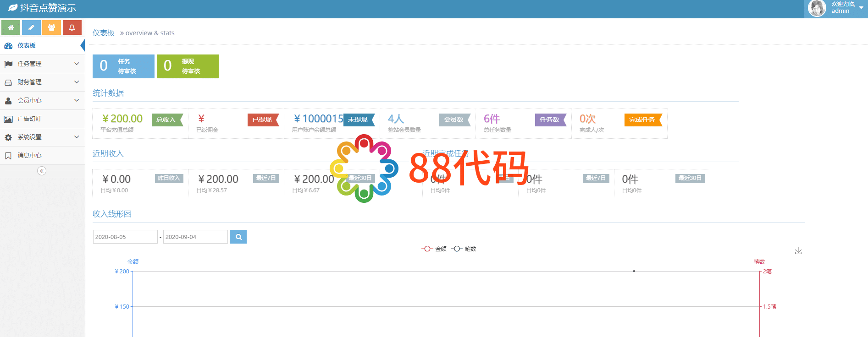Click the 6件 total task value

pyautogui.click(x=492, y=119)
